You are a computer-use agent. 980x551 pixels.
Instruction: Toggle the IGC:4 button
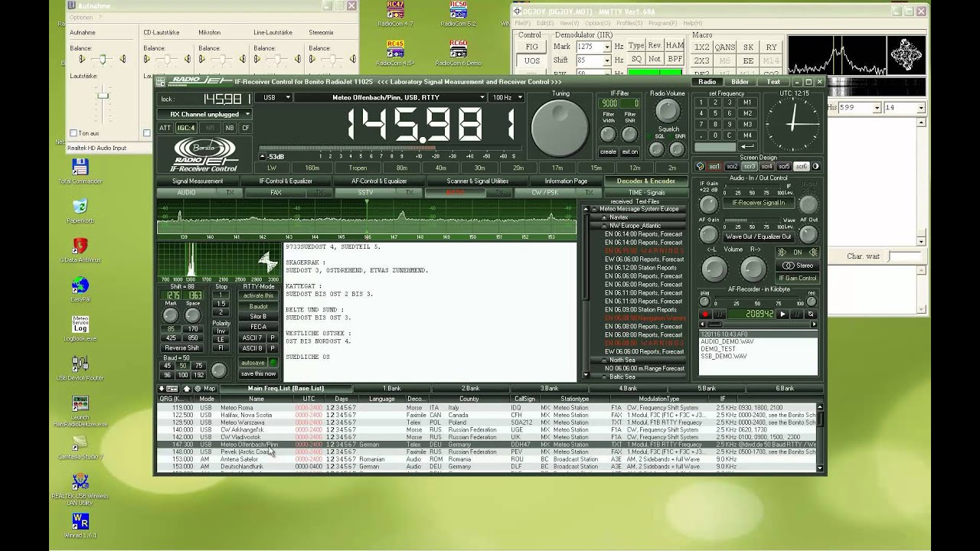186,128
